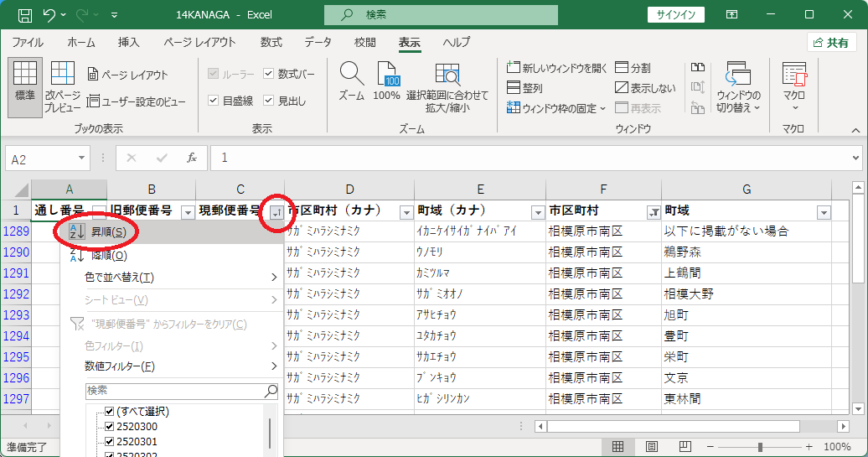Expand the formula bar chevron
868x457 pixels.
(855, 158)
